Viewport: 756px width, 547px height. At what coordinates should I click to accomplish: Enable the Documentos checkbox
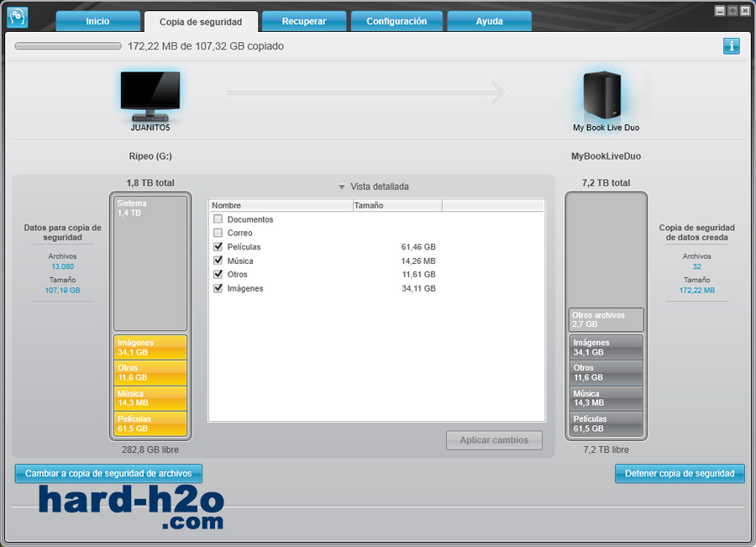tap(218, 219)
